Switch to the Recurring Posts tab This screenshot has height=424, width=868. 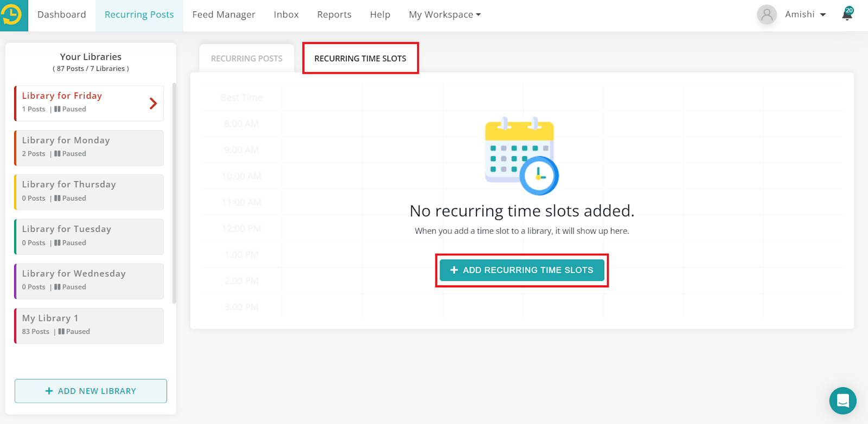pos(247,59)
